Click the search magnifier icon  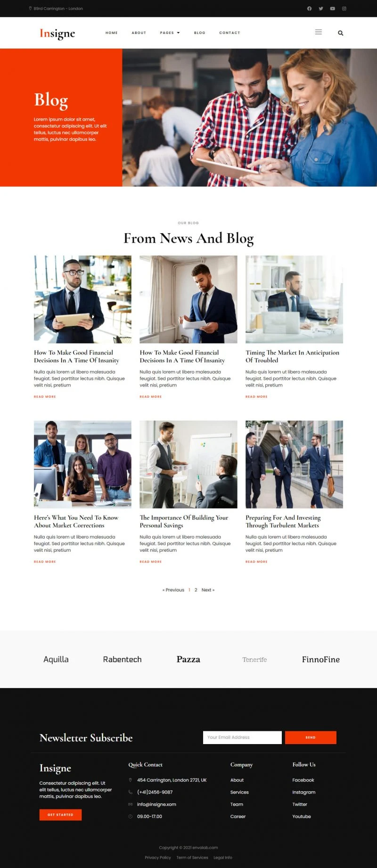click(340, 33)
